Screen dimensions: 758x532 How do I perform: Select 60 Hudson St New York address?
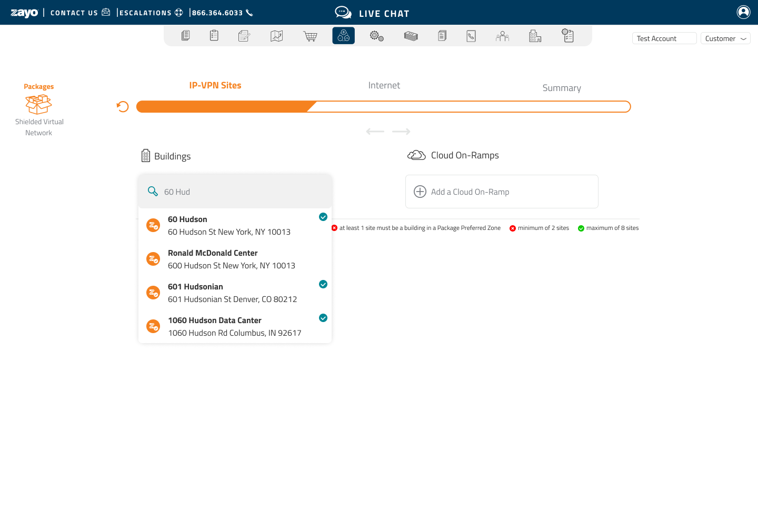[x=229, y=232]
